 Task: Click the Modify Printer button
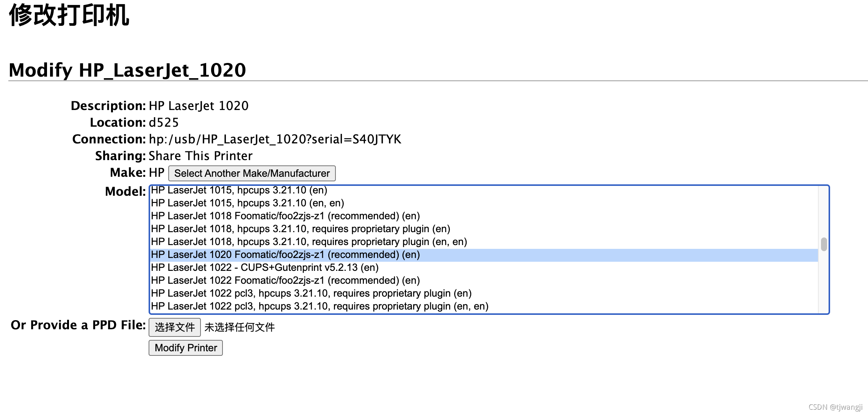coord(186,348)
